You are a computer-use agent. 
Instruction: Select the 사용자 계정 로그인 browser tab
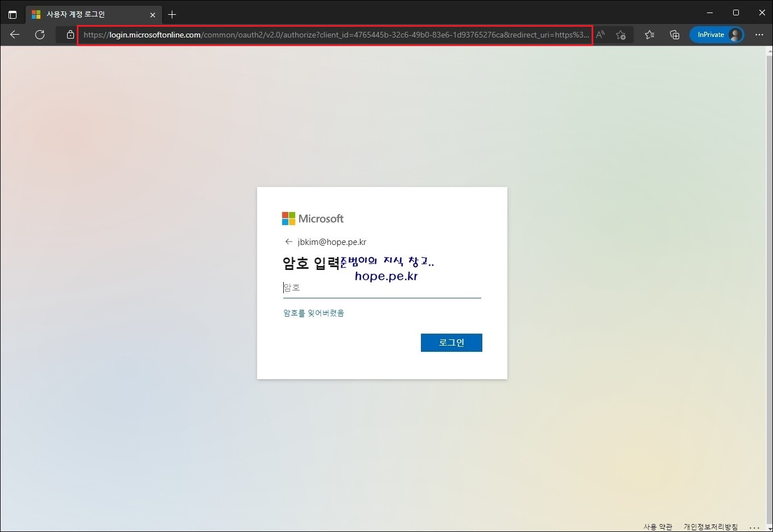(x=94, y=14)
